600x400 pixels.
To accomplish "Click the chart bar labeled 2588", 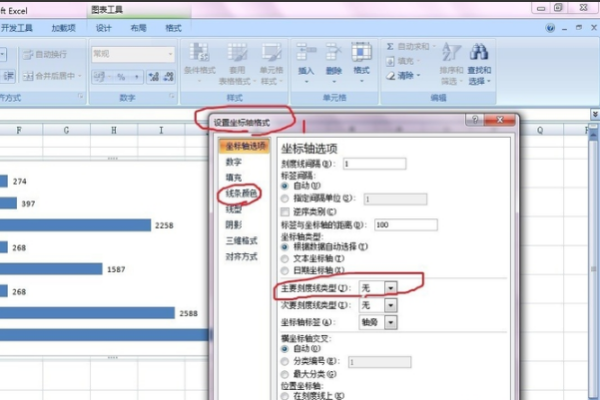I will click(87, 313).
